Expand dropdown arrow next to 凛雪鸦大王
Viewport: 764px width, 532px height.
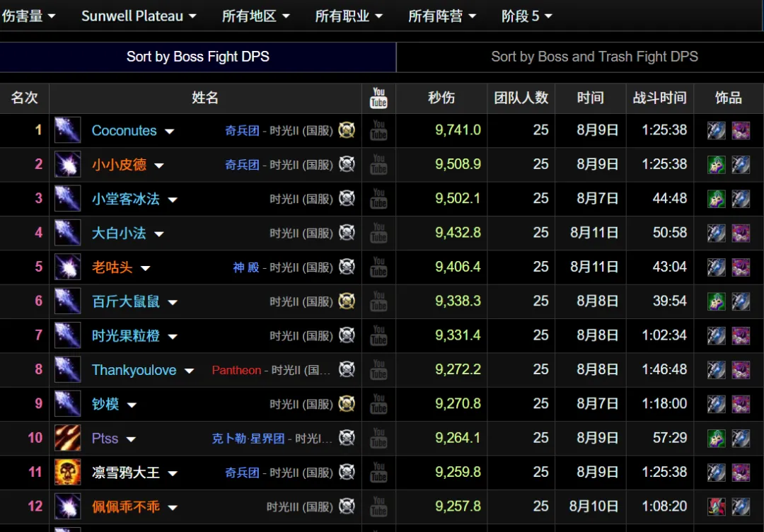pos(173,473)
